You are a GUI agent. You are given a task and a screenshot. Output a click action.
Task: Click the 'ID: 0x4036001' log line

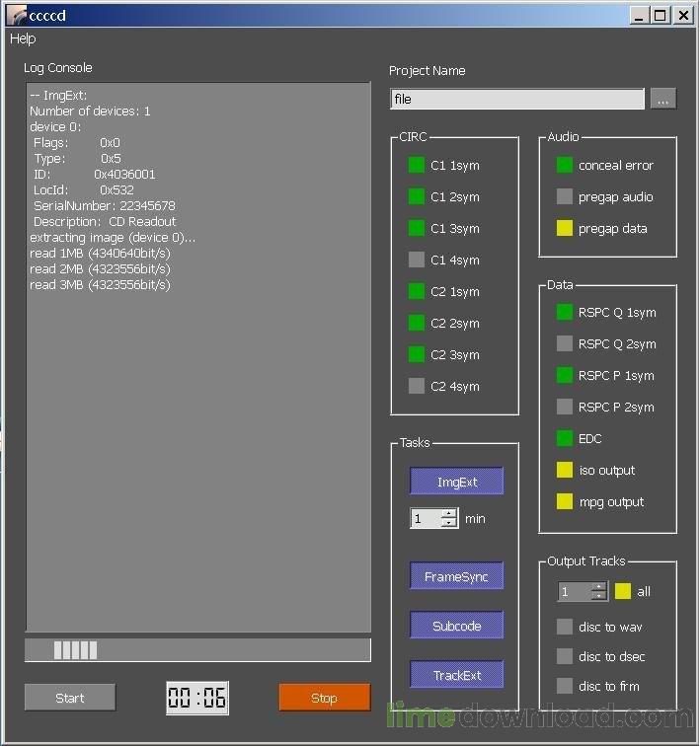[x=94, y=174]
